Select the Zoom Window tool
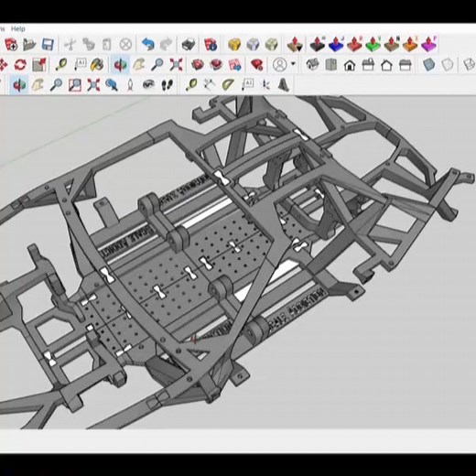This screenshot has width=476, height=476. (75, 85)
